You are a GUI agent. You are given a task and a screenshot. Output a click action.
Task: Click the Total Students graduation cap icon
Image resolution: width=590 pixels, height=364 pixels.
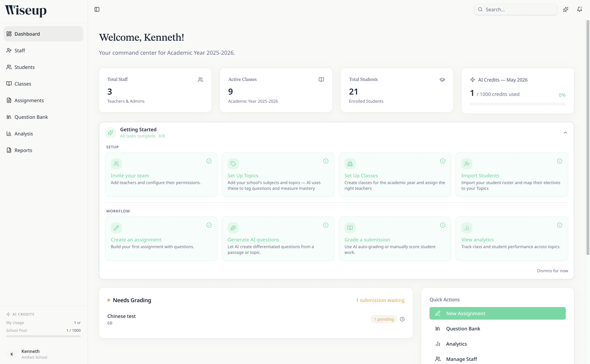click(442, 79)
